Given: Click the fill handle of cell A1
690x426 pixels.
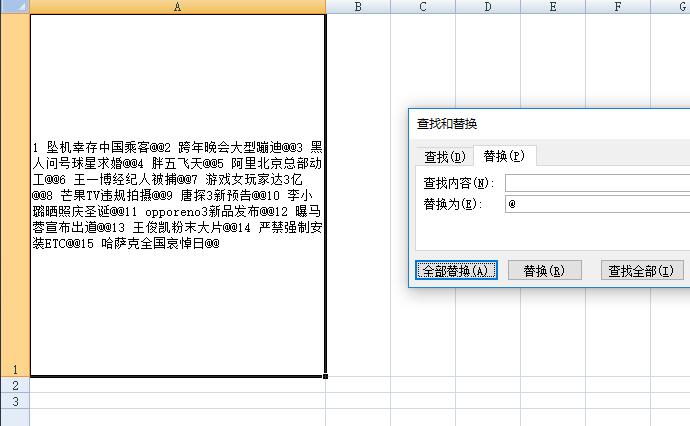Looking at the screenshot, I should (x=326, y=376).
